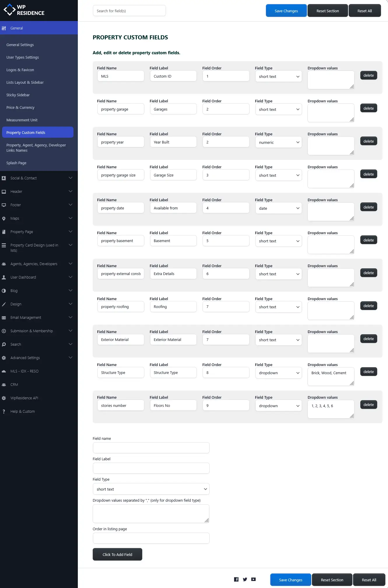Expand the User Dashboard section chevron
388x588 pixels.
coord(70,277)
